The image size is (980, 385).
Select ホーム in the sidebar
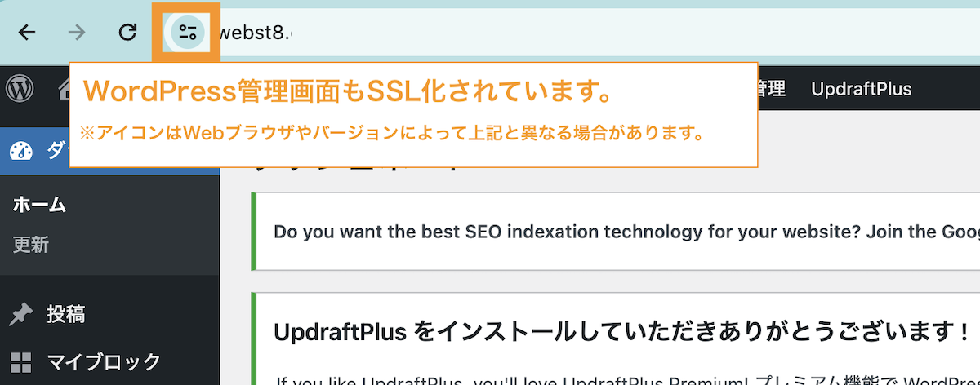point(39,204)
